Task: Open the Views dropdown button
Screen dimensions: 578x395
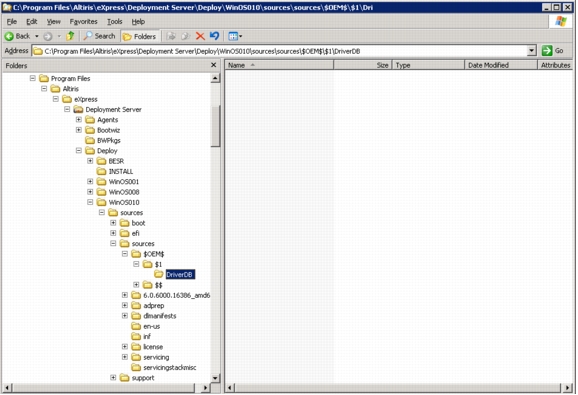Action: pyautogui.click(x=235, y=36)
